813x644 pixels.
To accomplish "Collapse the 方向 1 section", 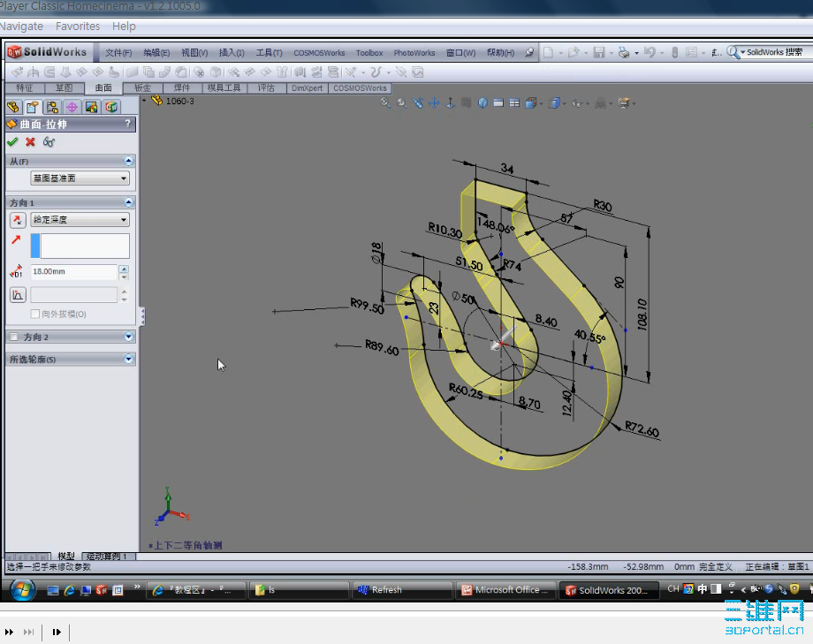I will point(129,202).
